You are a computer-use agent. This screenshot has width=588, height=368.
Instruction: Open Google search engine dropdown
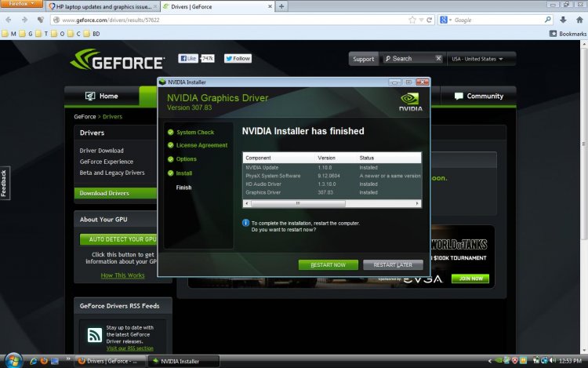445,20
